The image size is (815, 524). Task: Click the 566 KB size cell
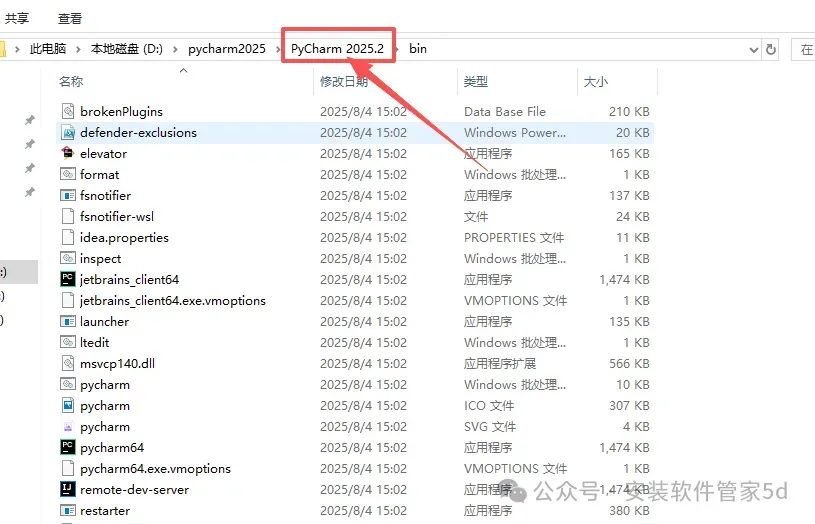point(629,363)
